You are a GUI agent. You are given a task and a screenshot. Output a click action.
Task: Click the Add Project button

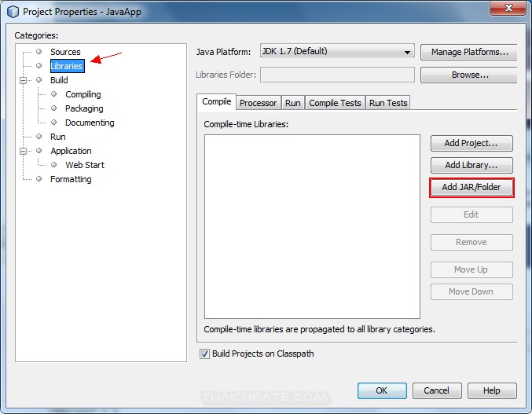[471, 143]
